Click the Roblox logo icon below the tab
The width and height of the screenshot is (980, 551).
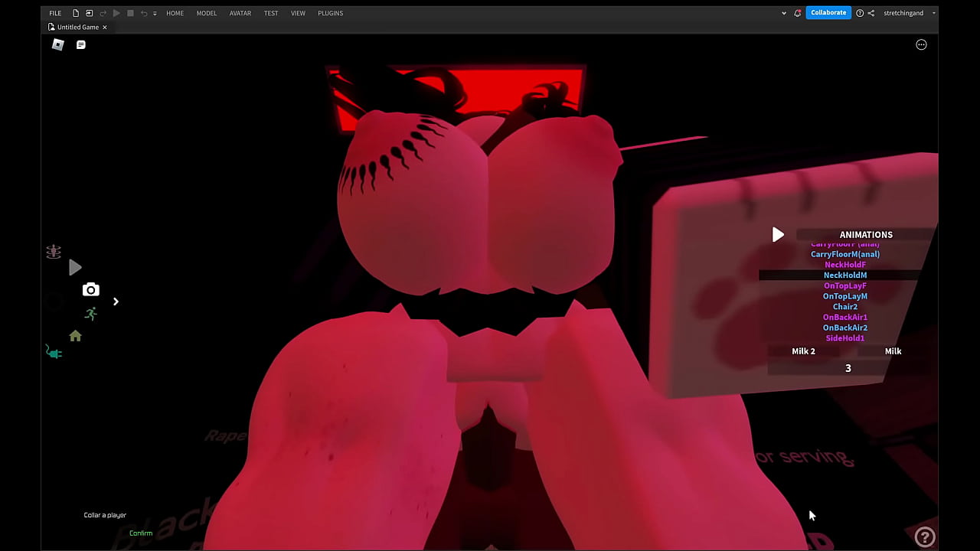[x=57, y=44]
